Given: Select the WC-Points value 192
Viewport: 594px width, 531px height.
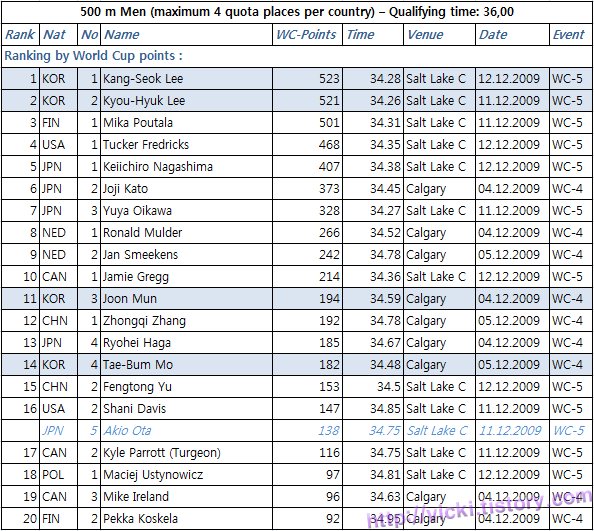Looking at the screenshot, I should tap(329, 320).
